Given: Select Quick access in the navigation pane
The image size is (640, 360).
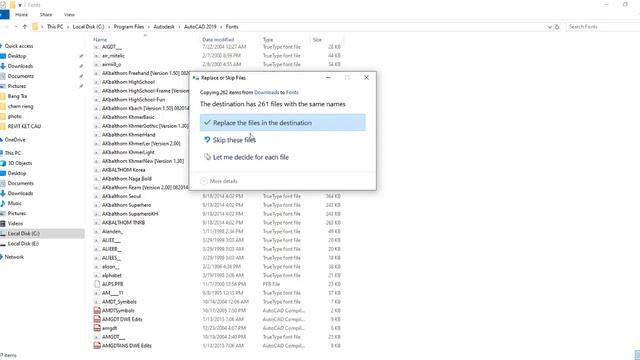Looking at the screenshot, I should point(19,46).
